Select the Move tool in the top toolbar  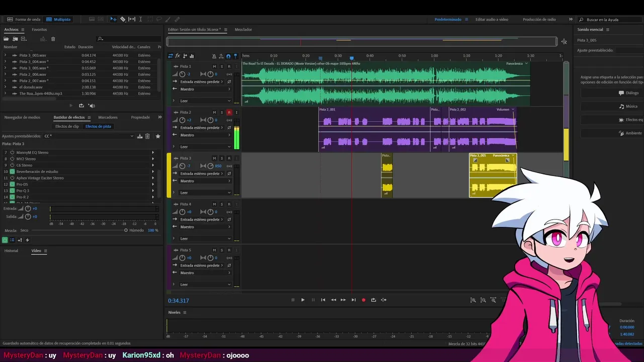(113, 19)
